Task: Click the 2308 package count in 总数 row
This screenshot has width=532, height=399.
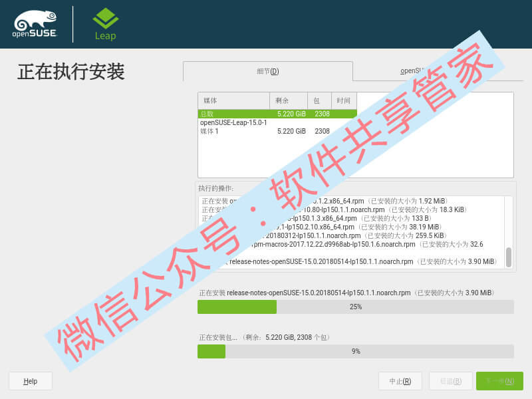Action: point(322,114)
